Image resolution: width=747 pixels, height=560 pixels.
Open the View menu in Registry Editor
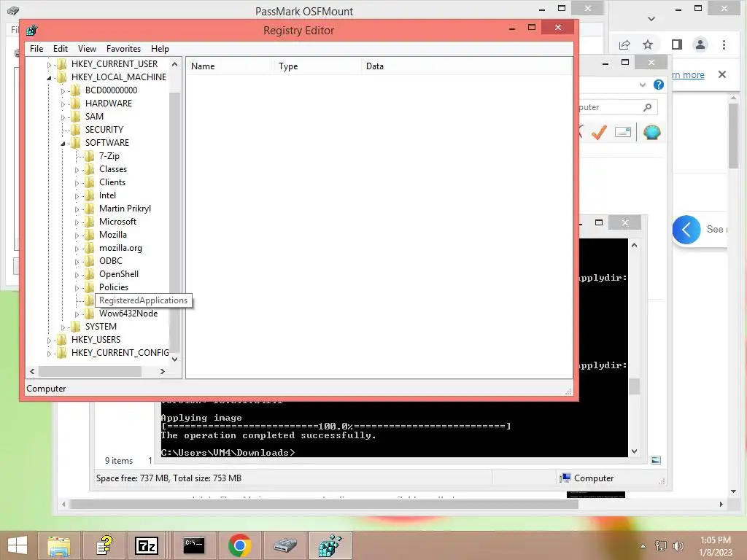[87, 49]
